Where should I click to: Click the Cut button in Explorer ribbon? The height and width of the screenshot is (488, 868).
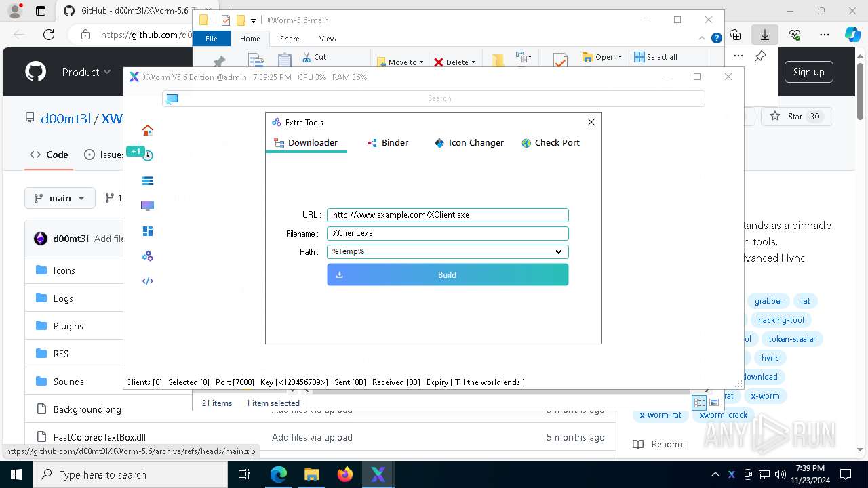coord(314,57)
